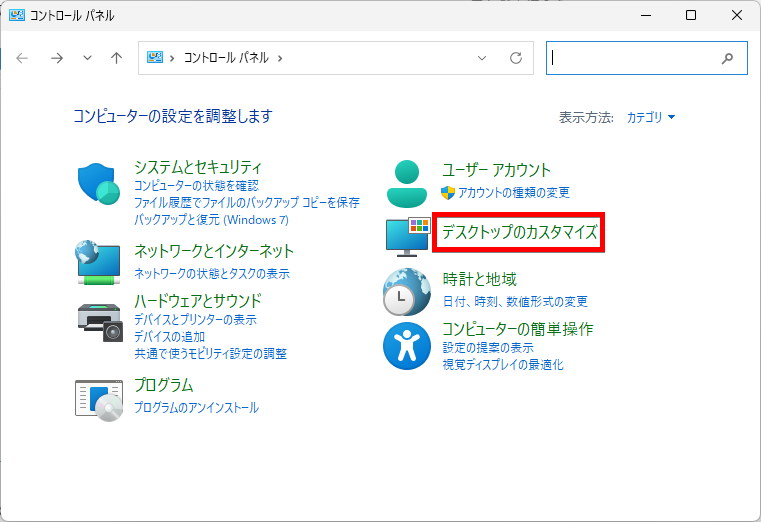Minimize the コントロール パネル window
This screenshot has height=522, width=761.
[646, 15]
